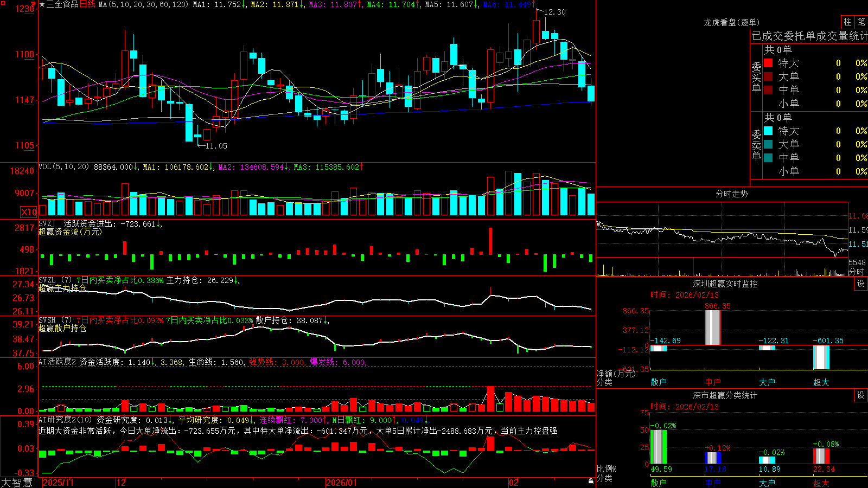868x488 pixels.
Task: Click the 委买单 vertical label
Action: (x=756, y=77)
